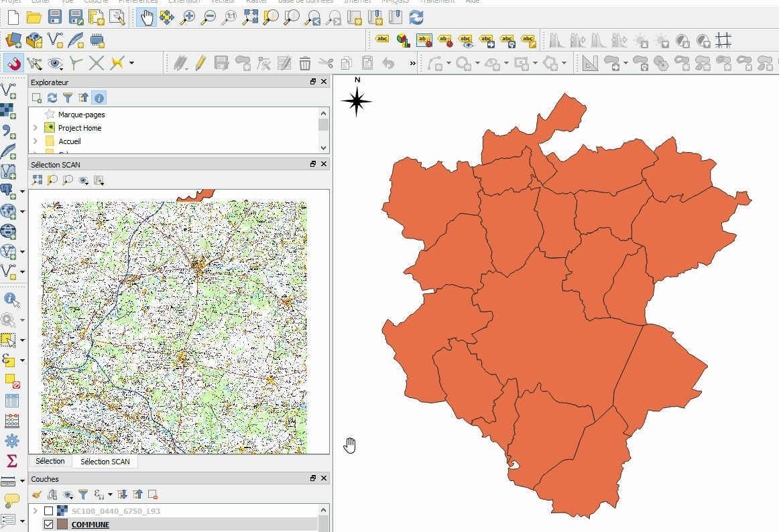Show hidden digitizing tools via chevron

413,63
